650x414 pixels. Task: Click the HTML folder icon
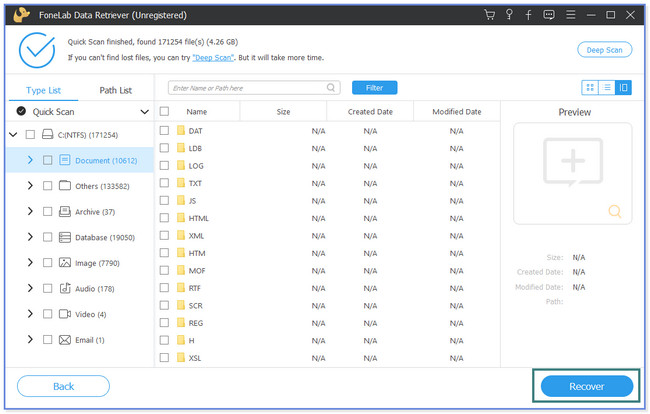181,218
